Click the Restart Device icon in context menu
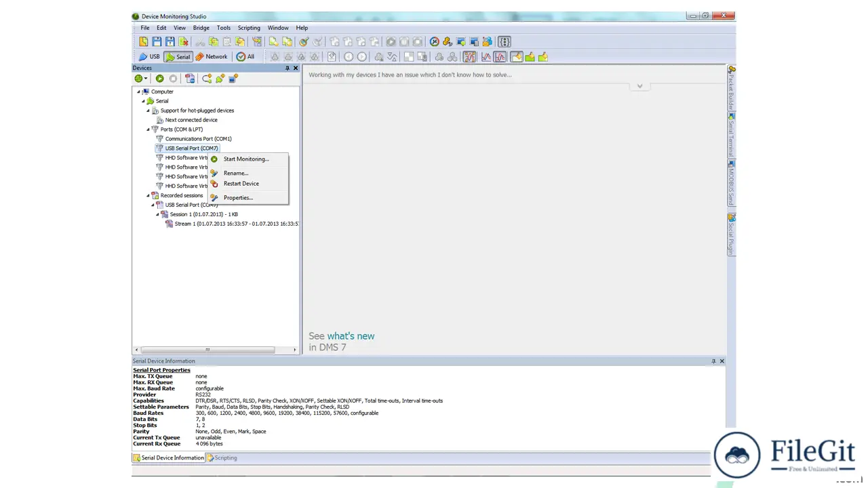Image resolution: width=868 pixels, height=488 pixels. [214, 184]
